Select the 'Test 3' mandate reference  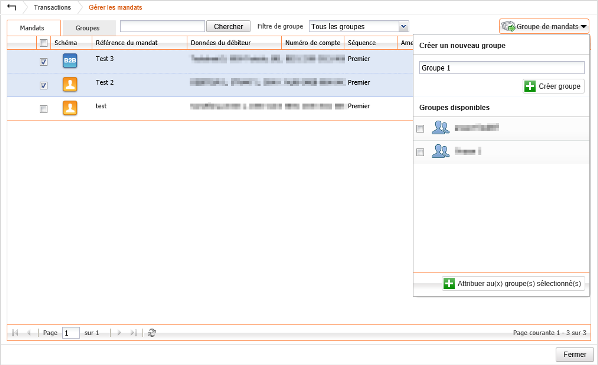(104, 58)
